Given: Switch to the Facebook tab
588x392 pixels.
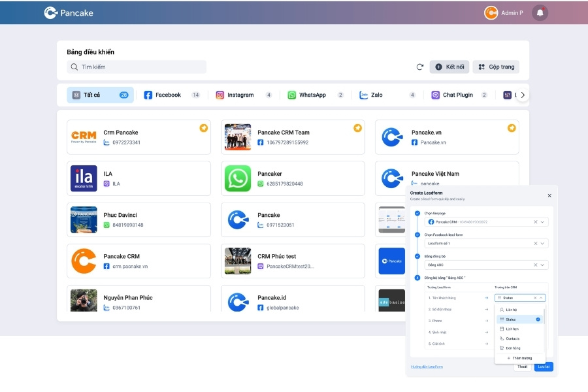Looking at the screenshot, I should [172, 95].
